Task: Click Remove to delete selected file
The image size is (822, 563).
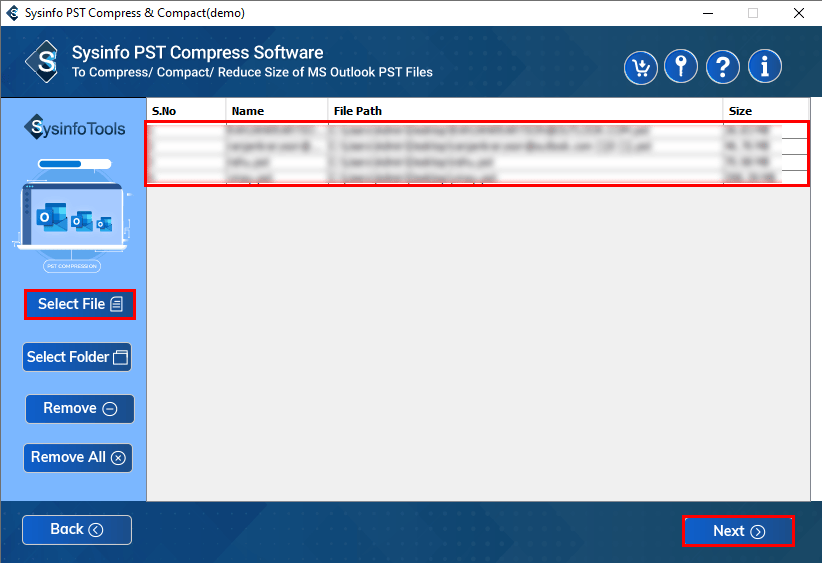Action: point(80,408)
